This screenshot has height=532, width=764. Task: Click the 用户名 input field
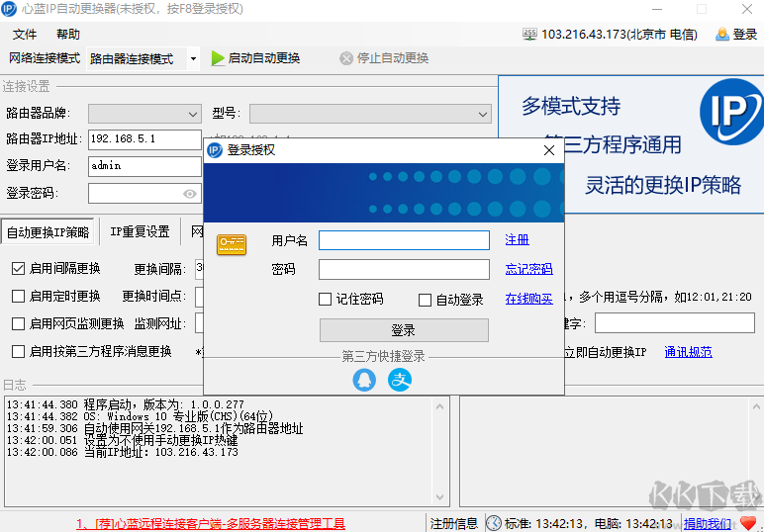pyautogui.click(x=404, y=240)
